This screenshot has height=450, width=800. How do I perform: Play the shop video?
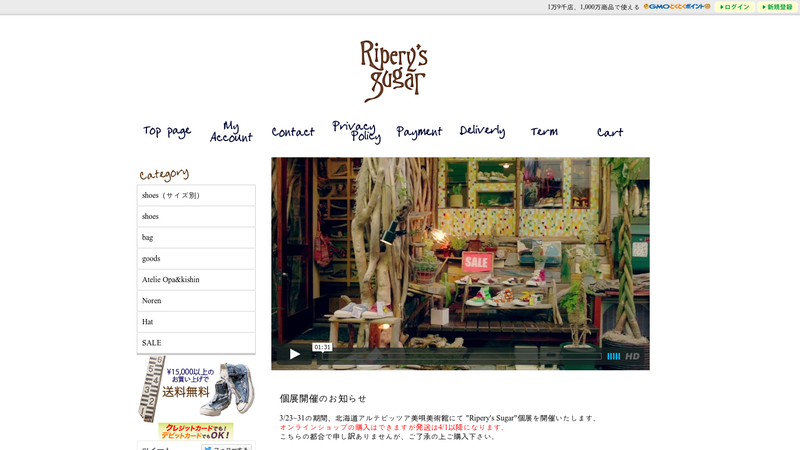[294, 354]
